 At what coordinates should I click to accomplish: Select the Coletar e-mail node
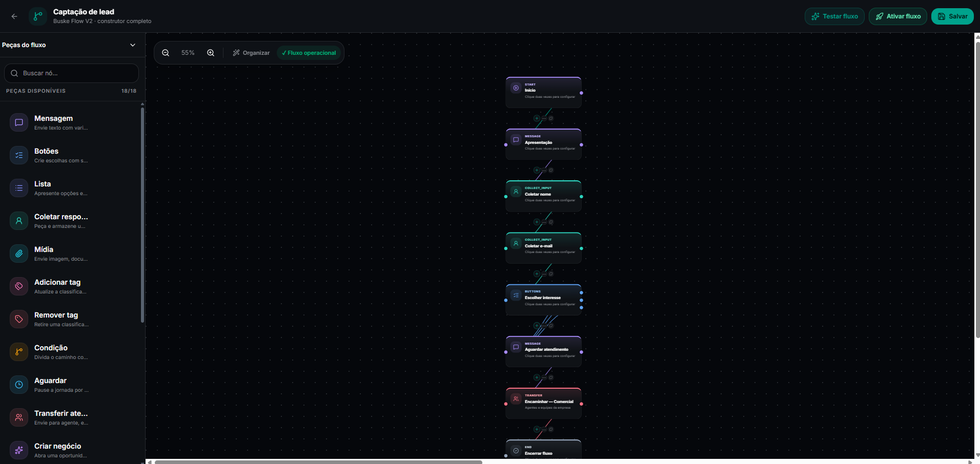[x=544, y=248]
